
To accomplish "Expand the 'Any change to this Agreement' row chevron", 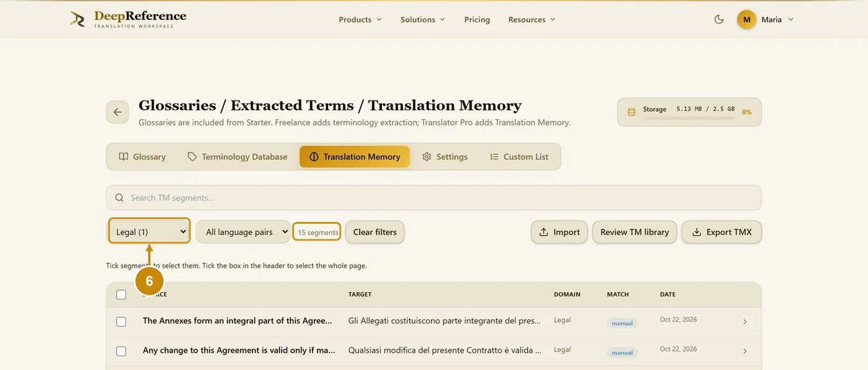I will [x=745, y=351].
